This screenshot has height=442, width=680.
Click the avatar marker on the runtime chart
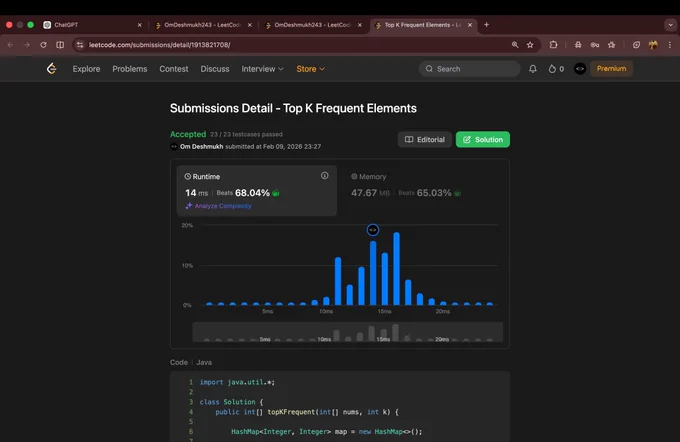pos(373,230)
